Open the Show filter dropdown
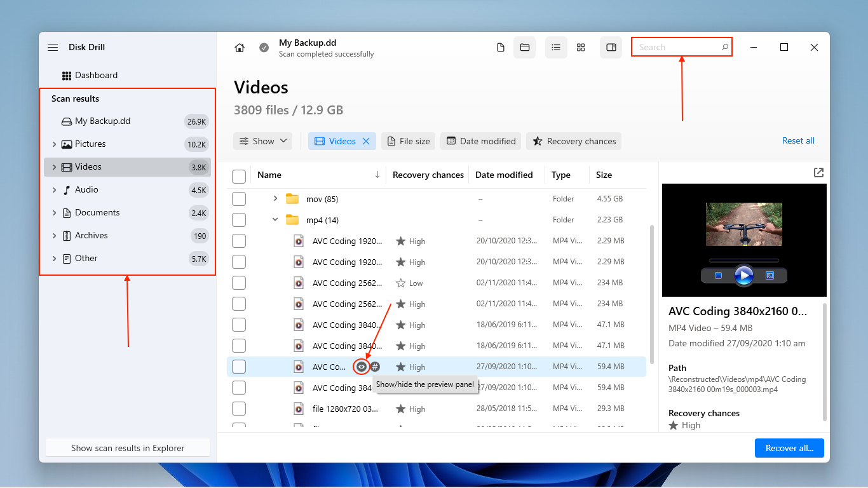This screenshot has height=488, width=868. [262, 140]
